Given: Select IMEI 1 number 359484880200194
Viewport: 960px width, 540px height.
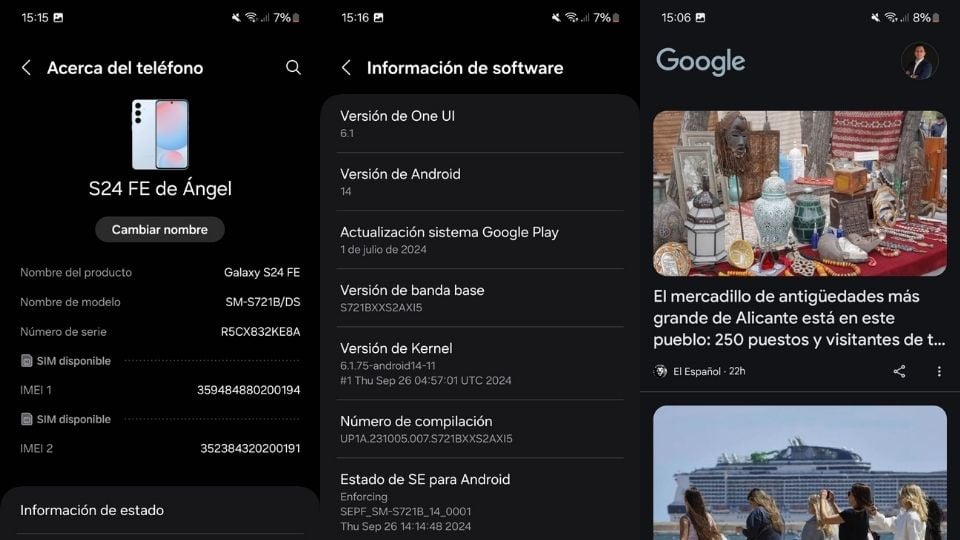Looking at the screenshot, I should (249, 390).
